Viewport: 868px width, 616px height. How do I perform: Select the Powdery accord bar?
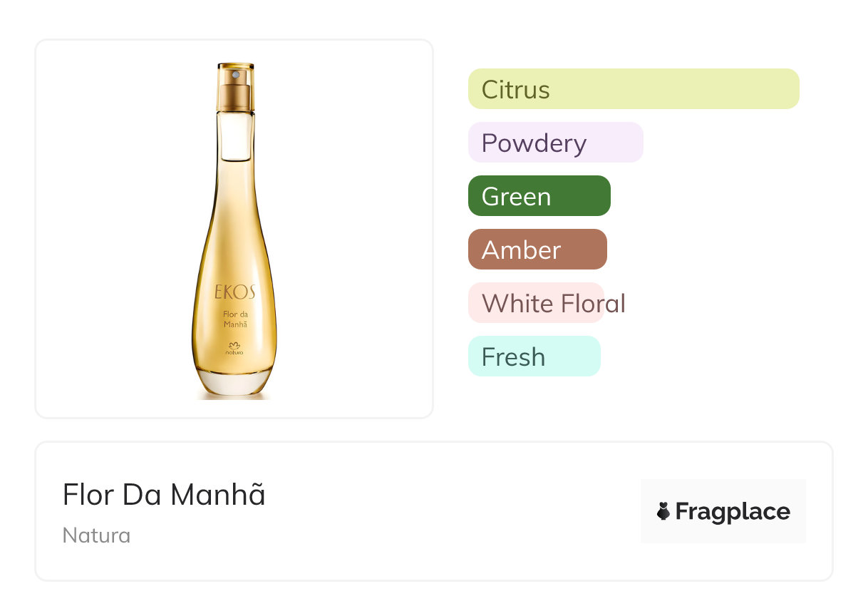[555, 143]
